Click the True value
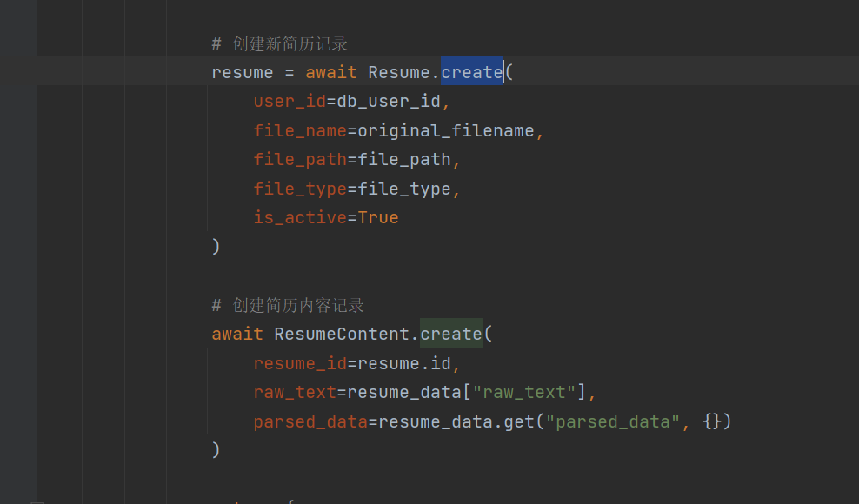The height and width of the screenshot is (504, 859). pyautogui.click(x=378, y=217)
